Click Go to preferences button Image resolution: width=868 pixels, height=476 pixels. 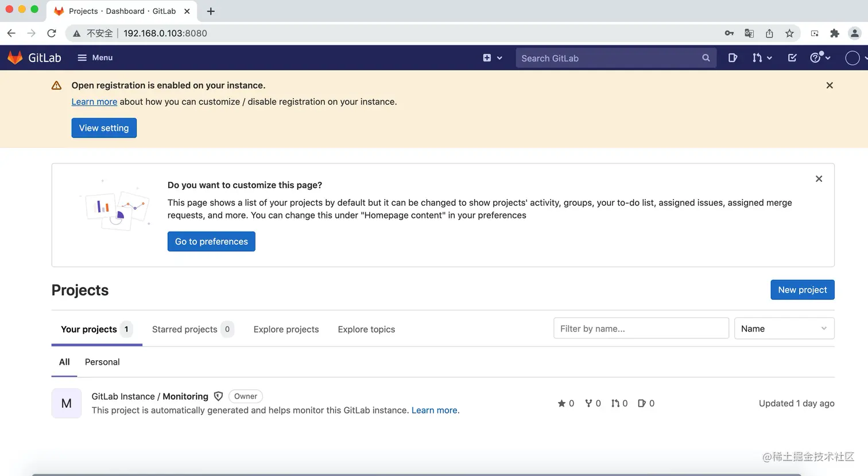click(211, 241)
